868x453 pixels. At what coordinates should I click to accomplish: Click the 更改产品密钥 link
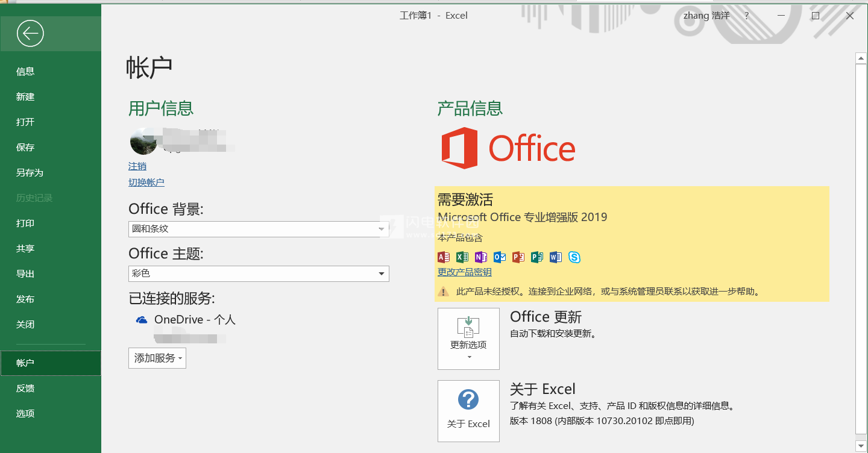click(465, 272)
